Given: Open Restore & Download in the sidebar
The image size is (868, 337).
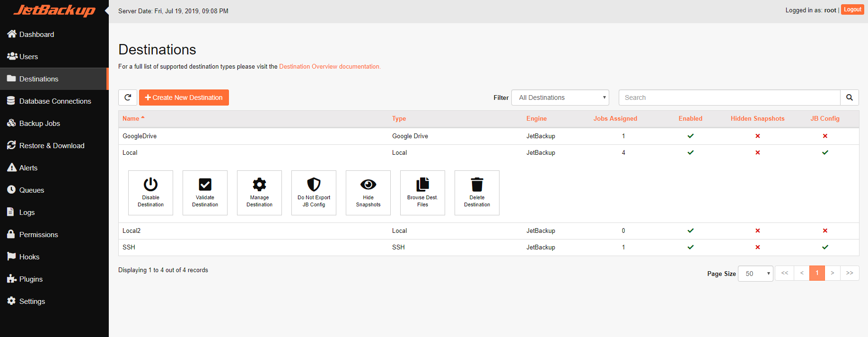Looking at the screenshot, I should pos(54,145).
